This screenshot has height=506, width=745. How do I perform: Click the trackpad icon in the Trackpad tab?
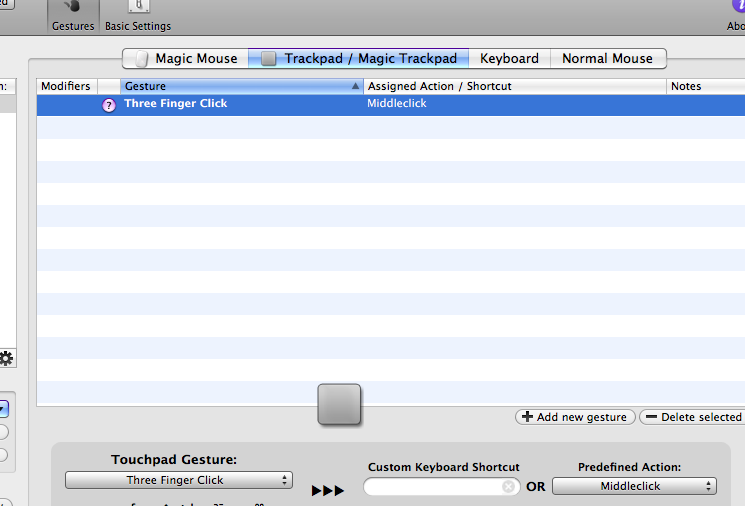(268, 58)
